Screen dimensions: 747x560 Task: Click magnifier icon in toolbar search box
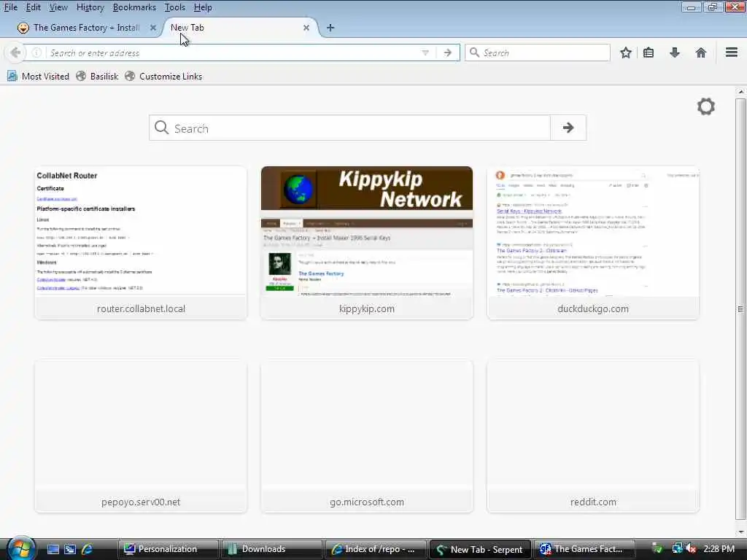coord(474,52)
